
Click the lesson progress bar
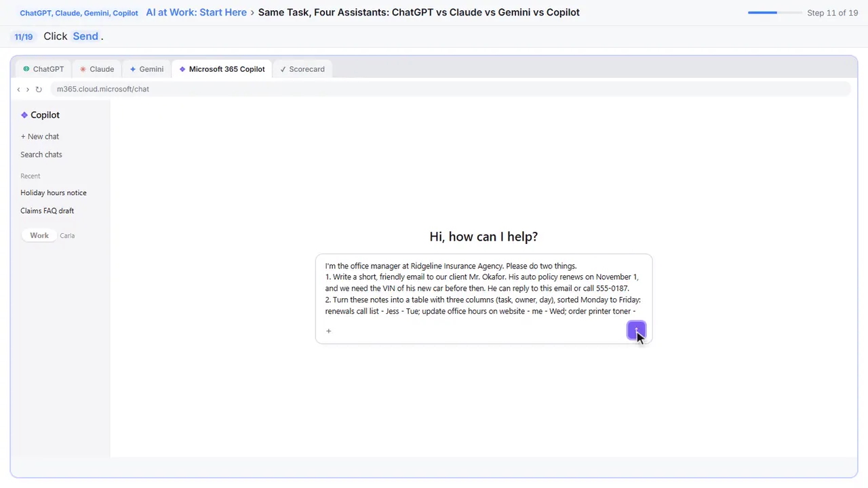click(x=774, y=12)
